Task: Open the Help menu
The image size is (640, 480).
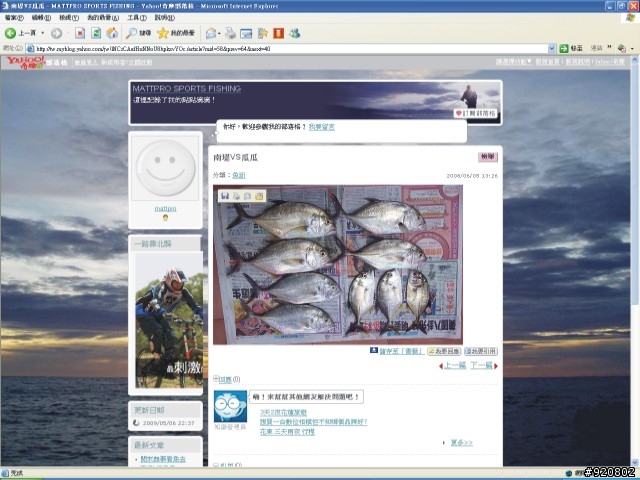Action: (164, 18)
